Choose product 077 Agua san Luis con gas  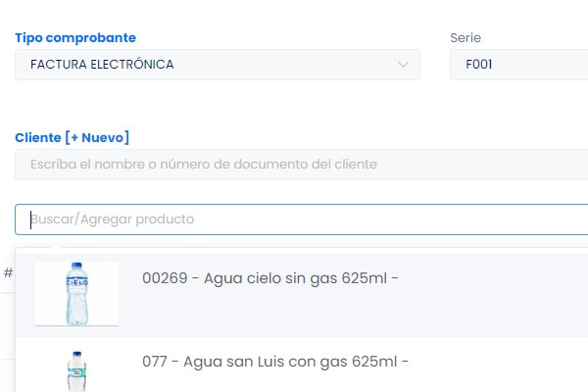tap(274, 362)
